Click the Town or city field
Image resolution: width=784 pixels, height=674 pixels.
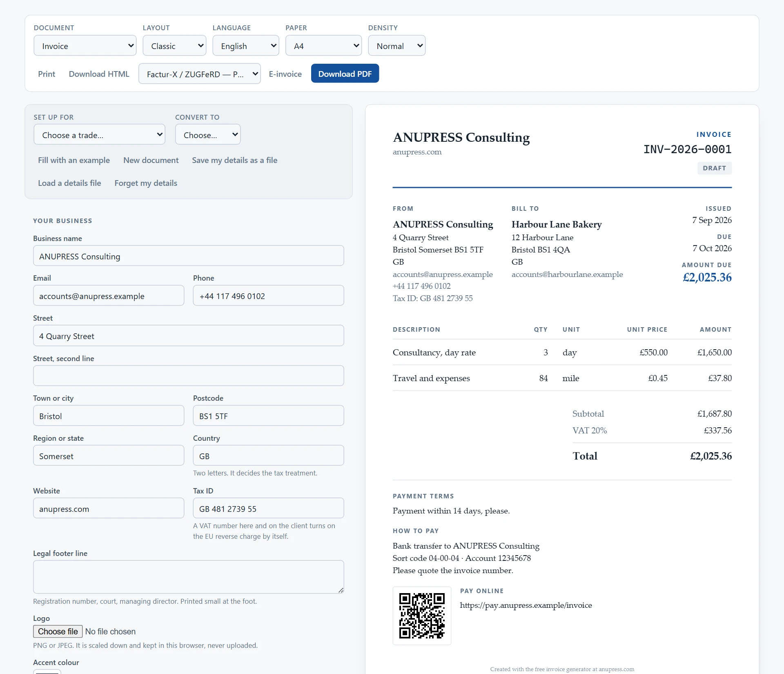[109, 416]
